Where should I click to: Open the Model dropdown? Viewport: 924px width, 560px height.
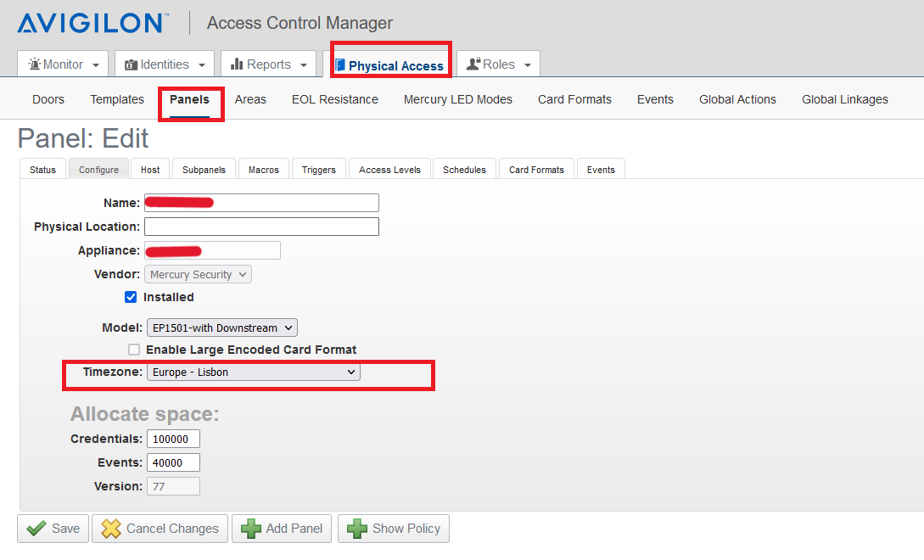point(221,328)
